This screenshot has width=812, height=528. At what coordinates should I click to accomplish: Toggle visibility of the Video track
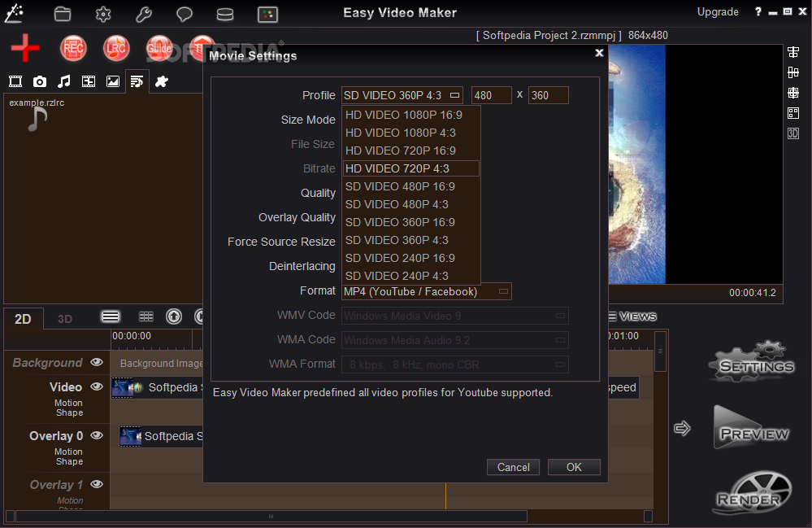(97, 386)
